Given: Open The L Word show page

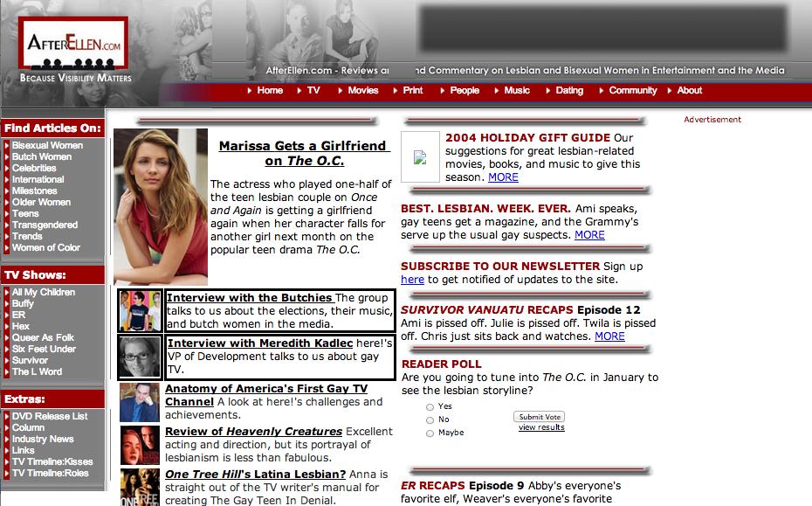Looking at the screenshot, I should (37, 371).
